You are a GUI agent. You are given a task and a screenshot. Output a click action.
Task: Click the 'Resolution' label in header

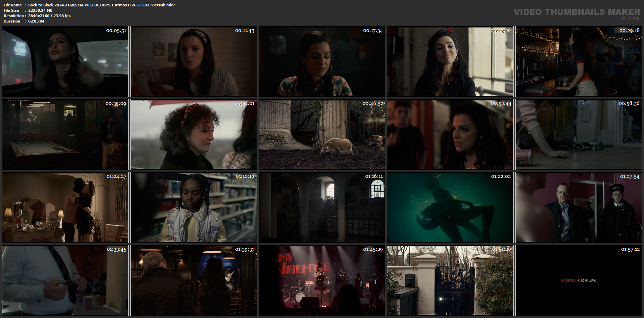14,16
